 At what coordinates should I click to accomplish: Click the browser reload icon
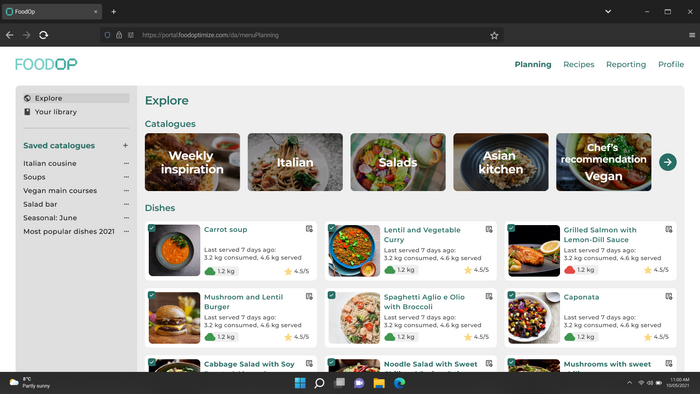tap(43, 35)
